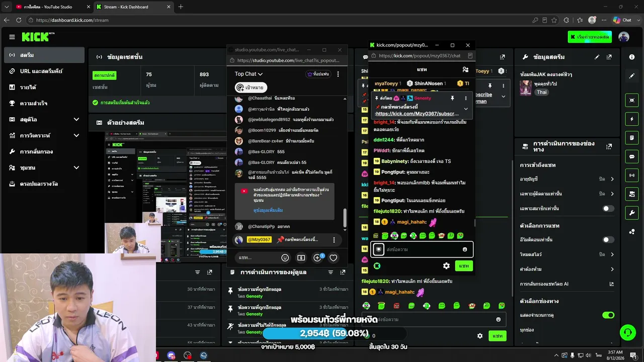Open pinned message three-dot menu in Kick popout

[465, 98]
